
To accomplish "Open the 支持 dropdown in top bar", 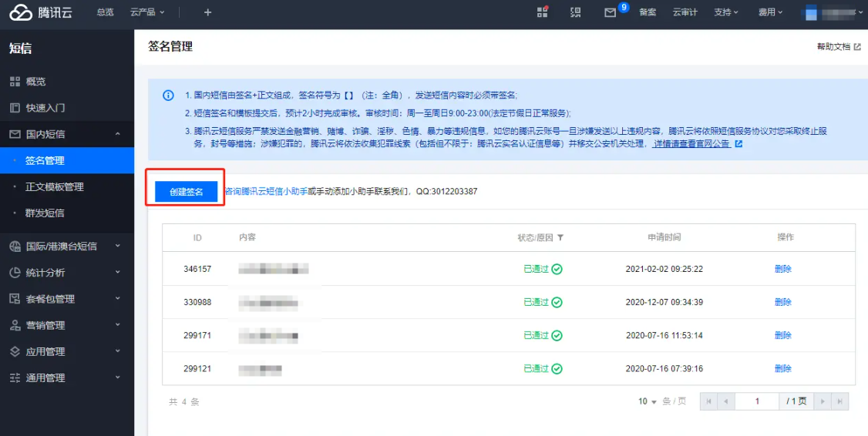I will coord(726,12).
